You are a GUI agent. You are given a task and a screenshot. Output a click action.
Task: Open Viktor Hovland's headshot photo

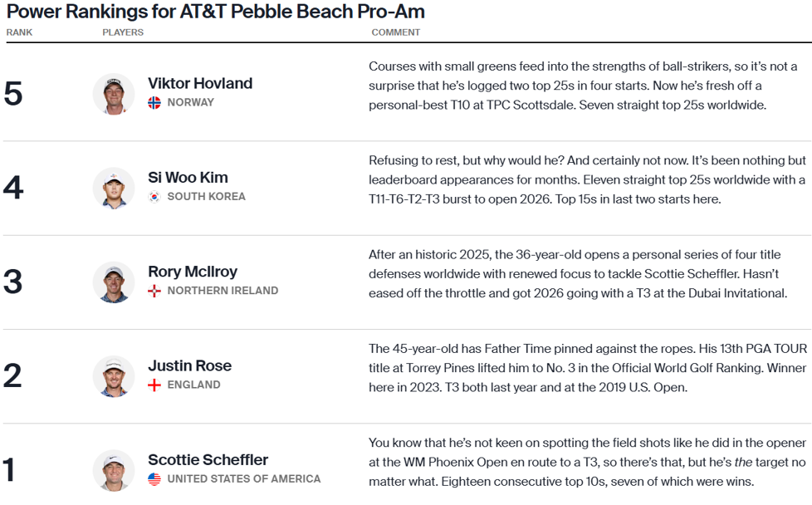(114, 94)
